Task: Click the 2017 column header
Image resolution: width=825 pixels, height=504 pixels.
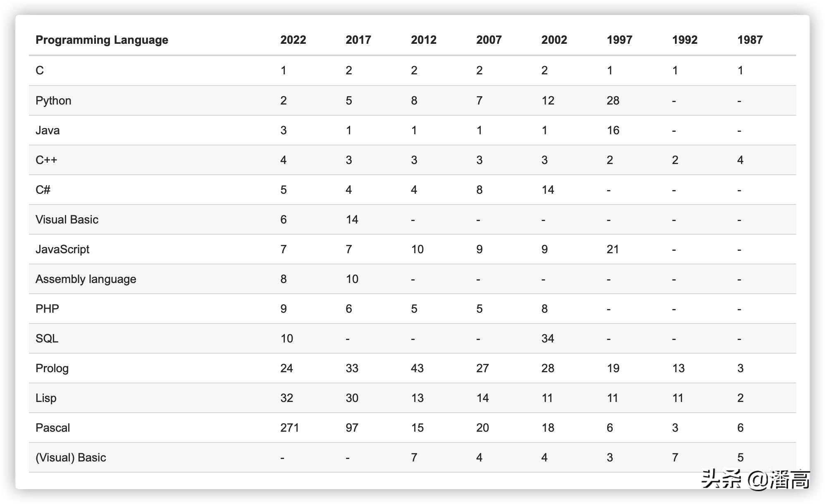Action: click(358, 40)
